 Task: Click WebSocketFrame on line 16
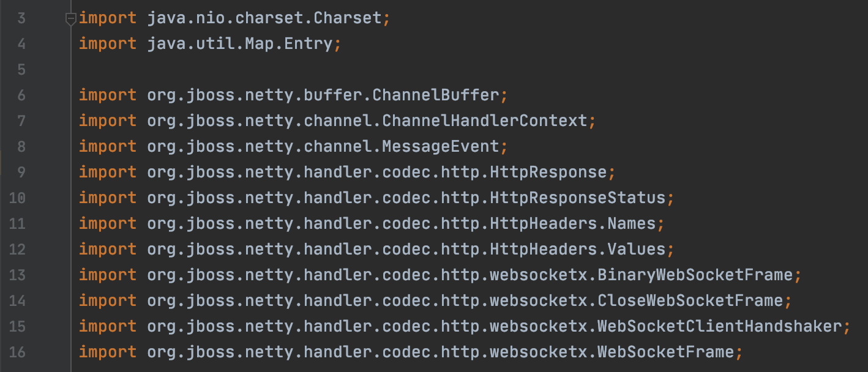(x=666, y=352)
